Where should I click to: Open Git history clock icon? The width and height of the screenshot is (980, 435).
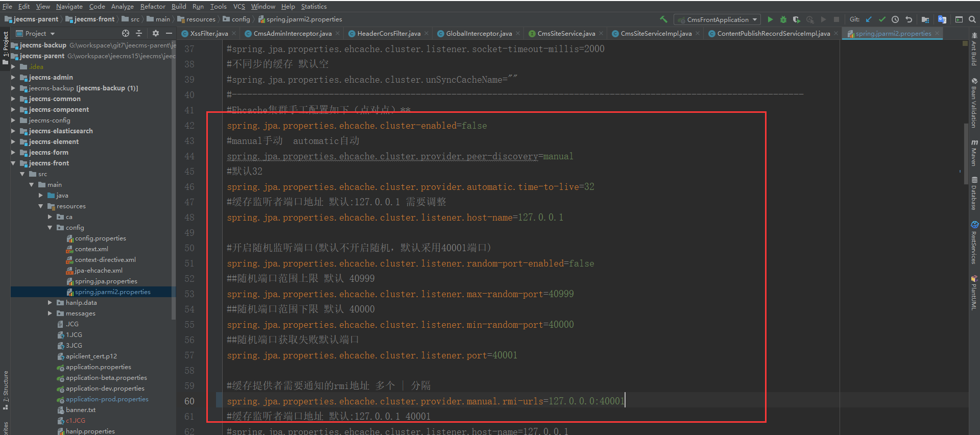pos(895,19)
